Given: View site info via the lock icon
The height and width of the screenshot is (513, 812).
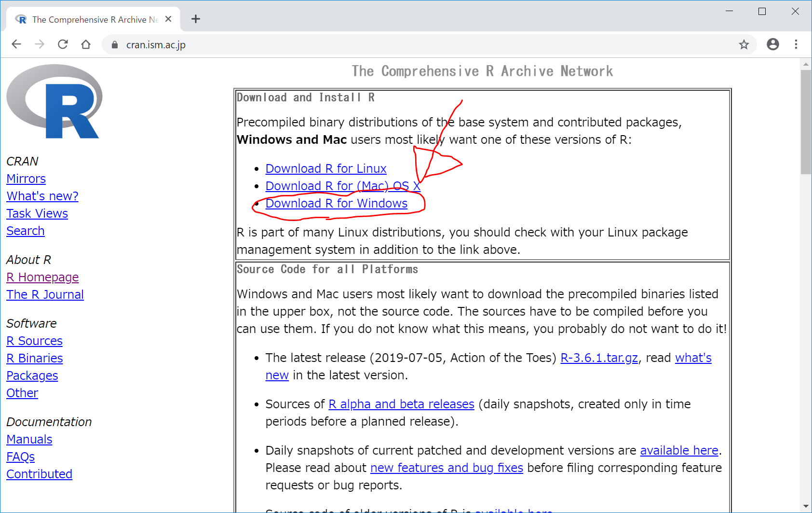Looking at the screenshot, I should point(115,44).
